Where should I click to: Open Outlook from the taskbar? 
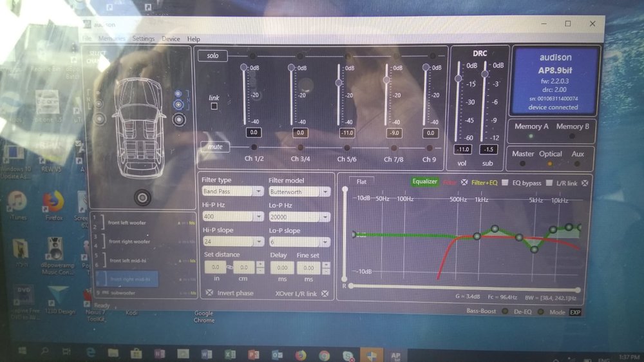[277, 355]
